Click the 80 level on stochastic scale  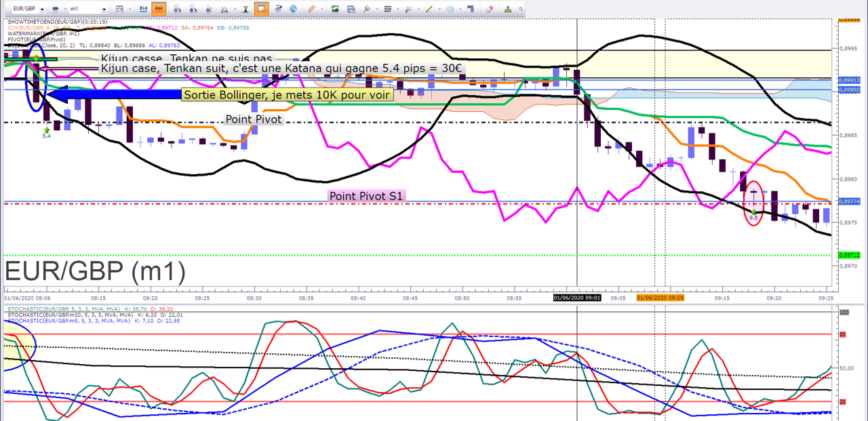pyautogui.click(x=844, y=334)
